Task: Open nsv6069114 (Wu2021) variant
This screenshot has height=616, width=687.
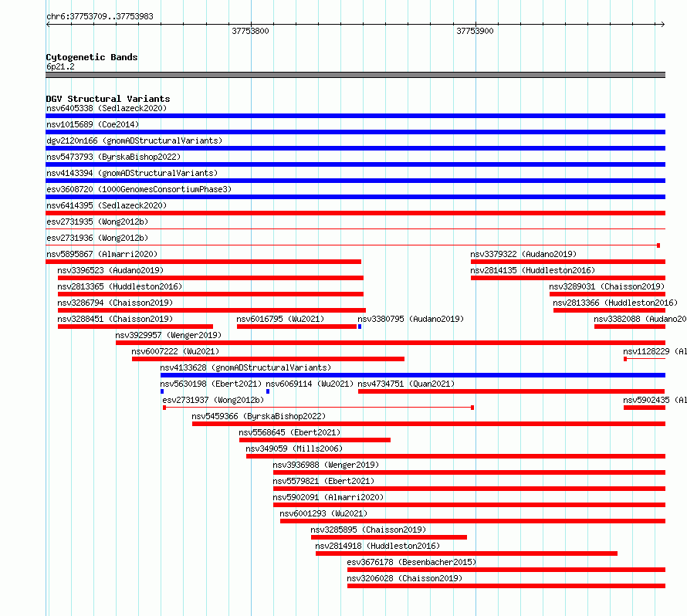Action: [x=310, y=384]
